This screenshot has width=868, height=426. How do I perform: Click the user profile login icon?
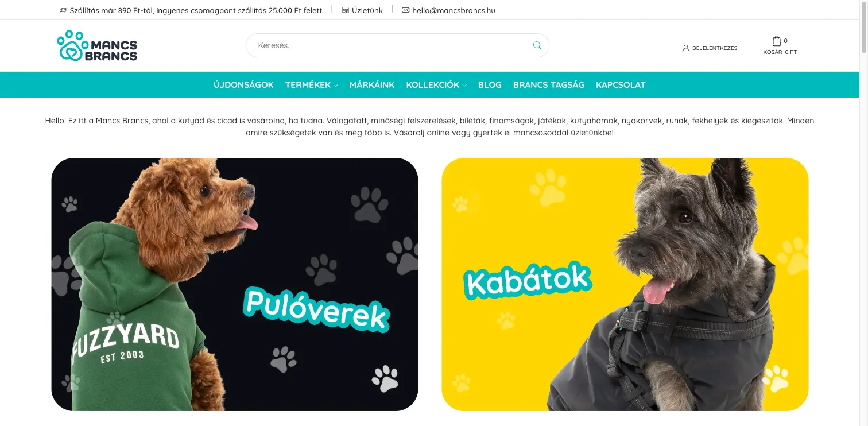pos(685,48)
